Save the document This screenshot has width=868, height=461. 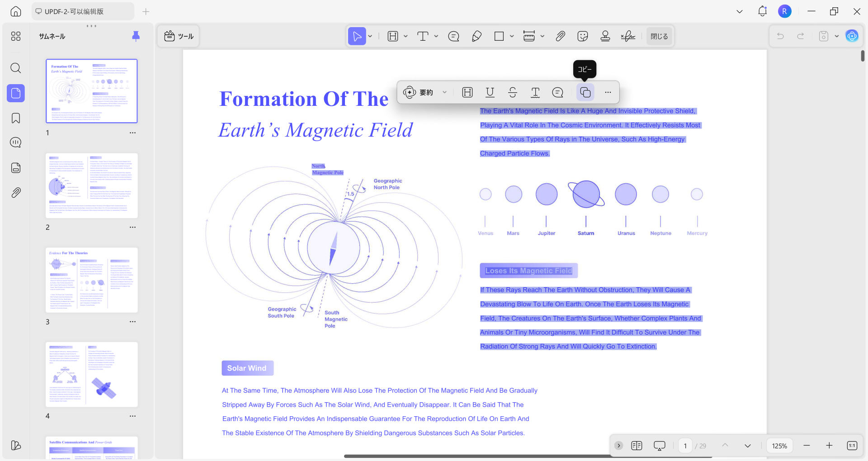pos(824,36)
